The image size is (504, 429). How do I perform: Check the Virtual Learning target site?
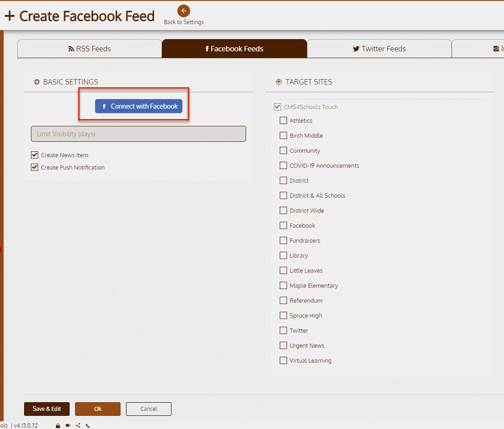click(x=283, y=360)
